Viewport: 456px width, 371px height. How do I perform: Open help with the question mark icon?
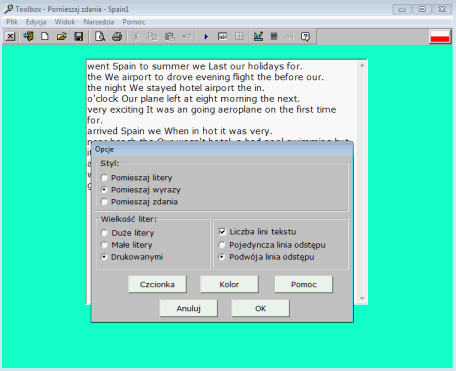305,36
